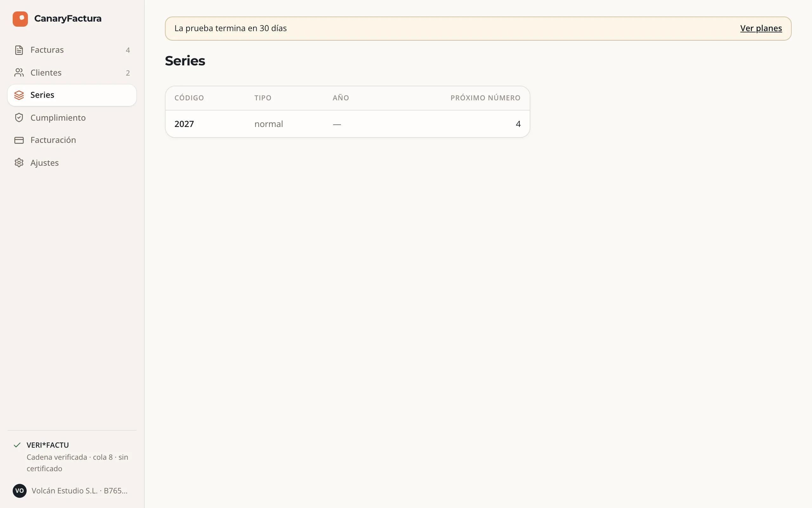Click the Facturación card icon
812x508 pixels.
pyautogui.click(x=19, y=140)
